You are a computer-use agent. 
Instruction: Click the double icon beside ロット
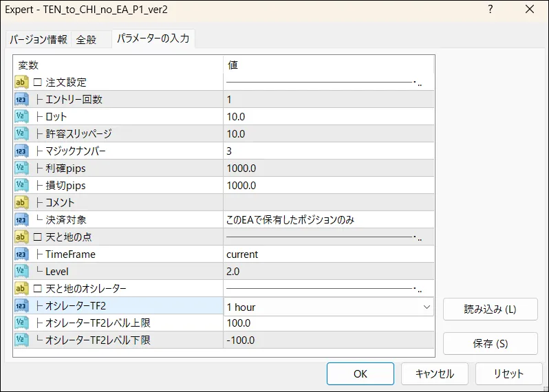[21, 117]
